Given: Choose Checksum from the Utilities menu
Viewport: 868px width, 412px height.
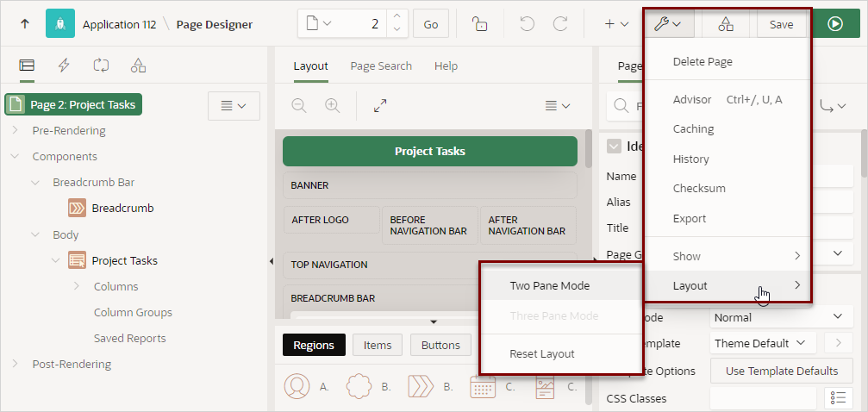Looking at the screenshot, I should [727, 188].
